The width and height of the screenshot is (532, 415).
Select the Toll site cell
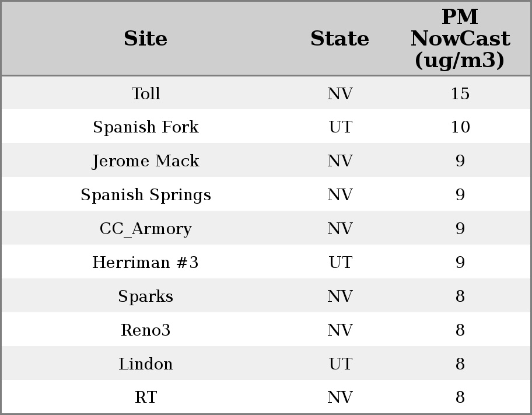146,93
